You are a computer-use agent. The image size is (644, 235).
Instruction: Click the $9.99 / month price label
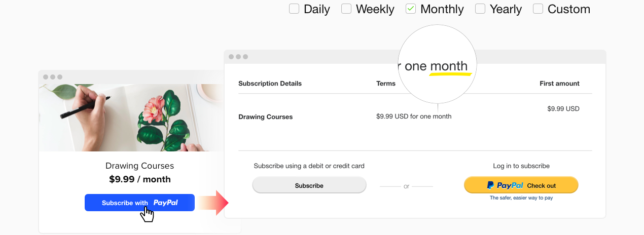pyautogui.click(x=139, y=179)
